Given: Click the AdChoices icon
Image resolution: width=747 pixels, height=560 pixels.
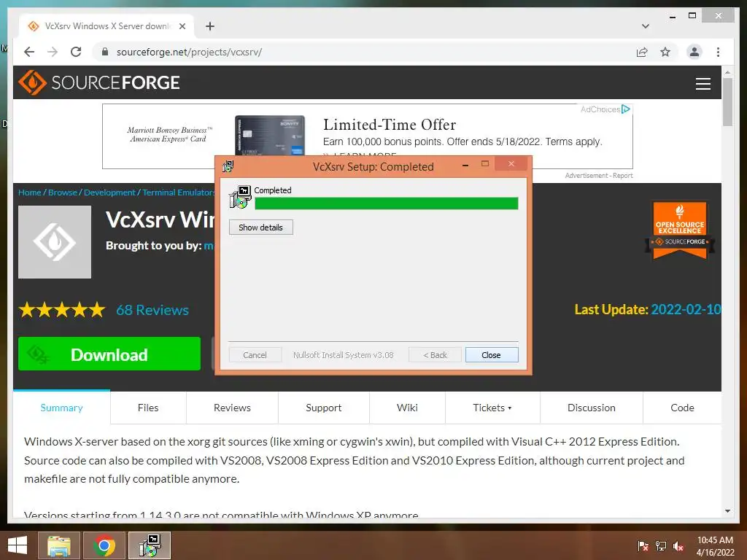Looking at the screenshot, I should pos(626,109).
